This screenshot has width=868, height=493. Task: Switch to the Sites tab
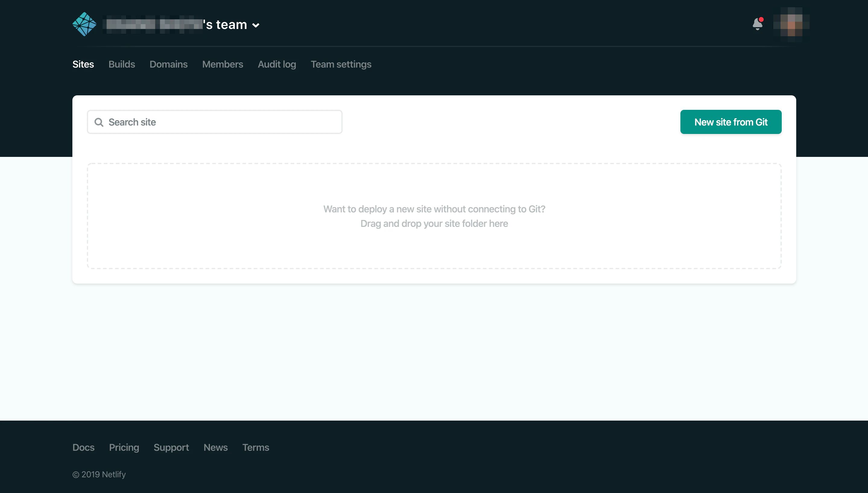point(83,64)
